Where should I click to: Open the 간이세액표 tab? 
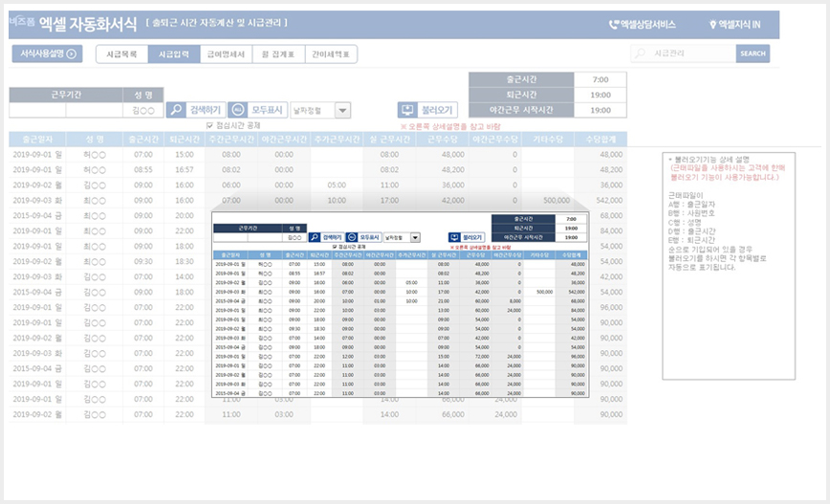pyautogui.click(x=331, y=54)
